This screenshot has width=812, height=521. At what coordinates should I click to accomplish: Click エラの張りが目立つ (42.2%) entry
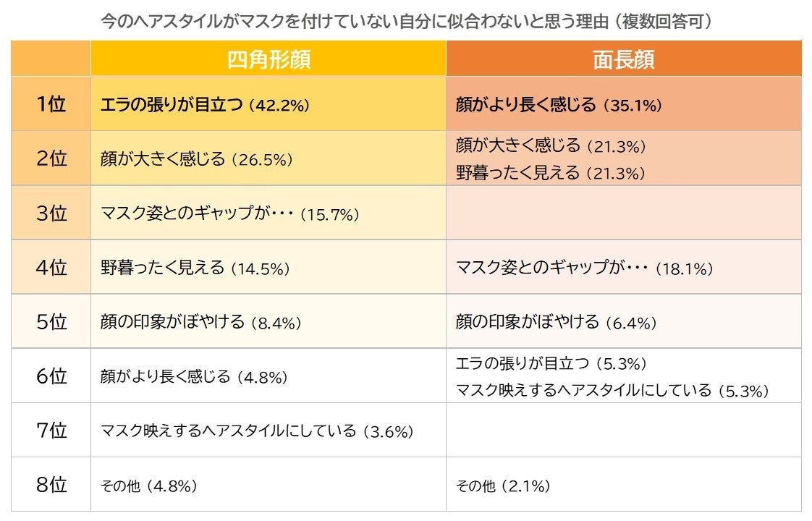tap(205, 105)
